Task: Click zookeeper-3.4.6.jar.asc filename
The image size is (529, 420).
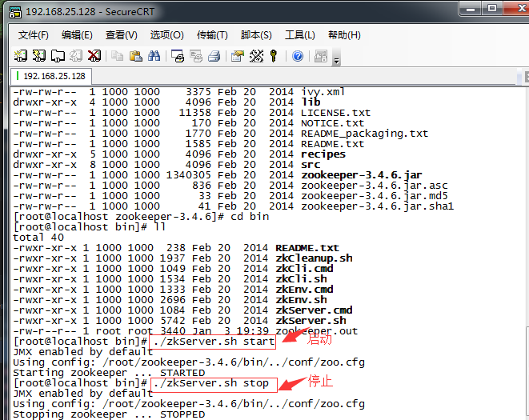Action: pyautogui.click(x=375, y=186)
